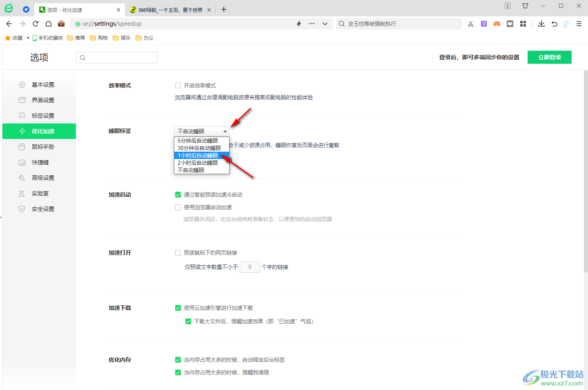Open the main hamburger menu
The image size is (588, 390).
579,24
